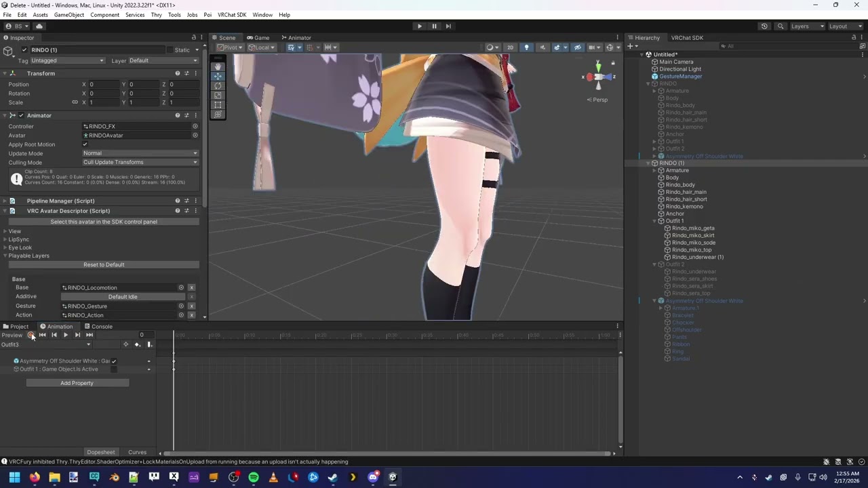
Task: Click the filter by selection icon in Animation
Action: (x=125, y=345)
